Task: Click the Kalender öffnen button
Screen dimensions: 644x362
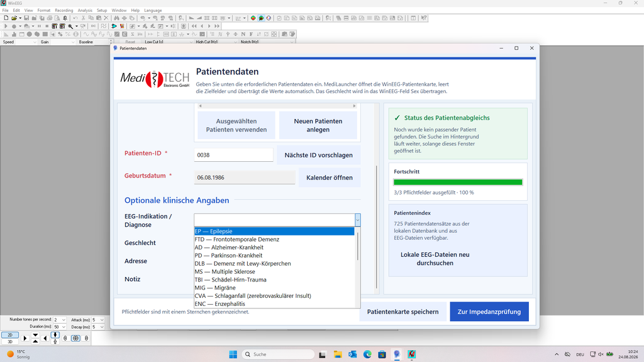Action: [330, 178]
